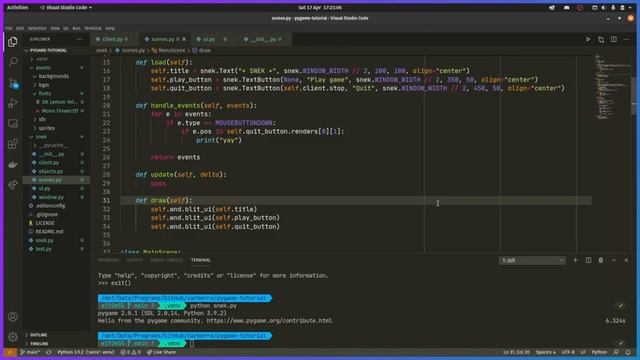Image resolution: width=640 pixels, height=360 pixels.
Task: Change the Spaces: 4 indentation setting
Action: point(546,352)
